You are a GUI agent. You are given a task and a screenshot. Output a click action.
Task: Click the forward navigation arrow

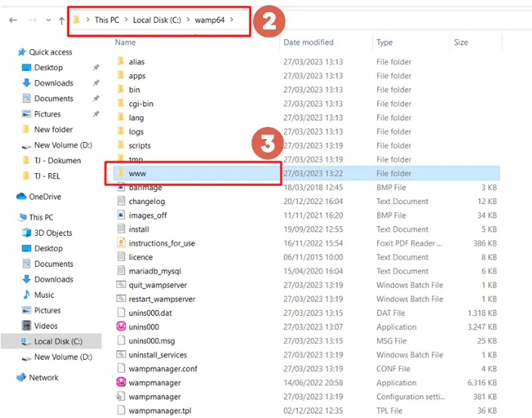[x=32, y=20]
